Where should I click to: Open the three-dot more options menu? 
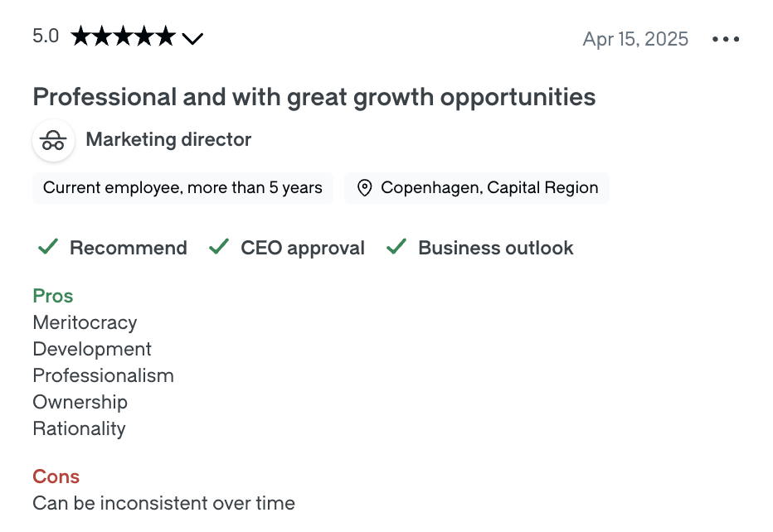coord(726,39)
